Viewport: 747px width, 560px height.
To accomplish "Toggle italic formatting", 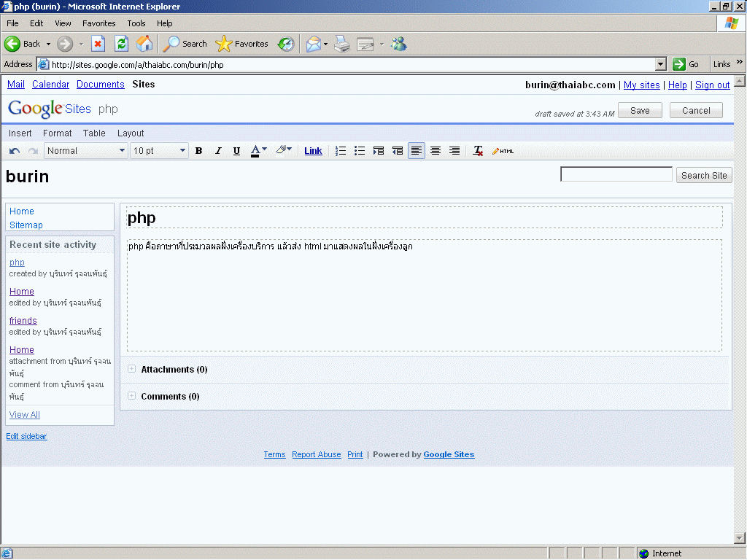I will pyautogui.click(x=217, y=151).
